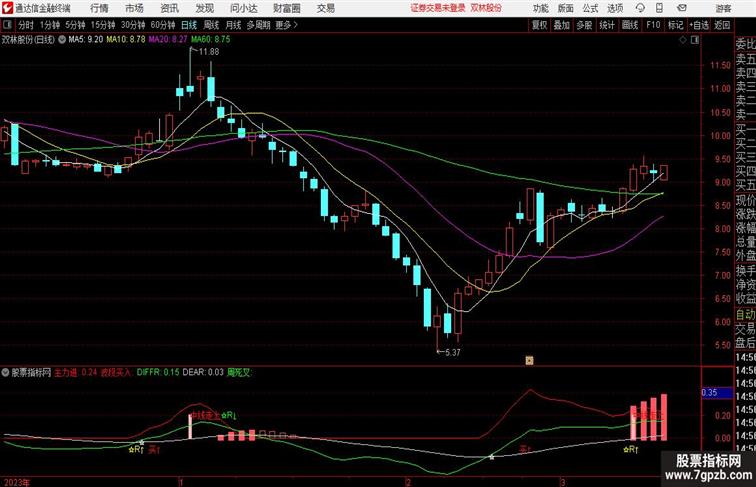Click the 返回 back button
Image resolution: width=756 pixels, height=487 pixels.
click(722, 25)
